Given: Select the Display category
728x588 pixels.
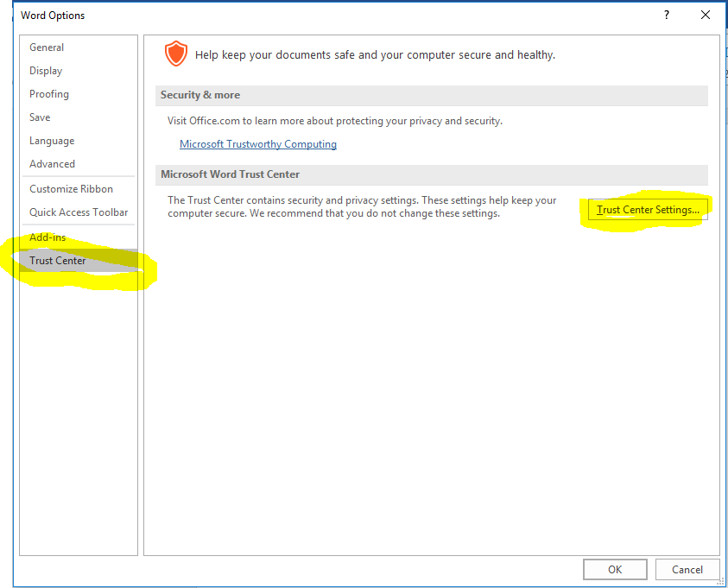Looking at the screenshot, I should pos(79,71).
